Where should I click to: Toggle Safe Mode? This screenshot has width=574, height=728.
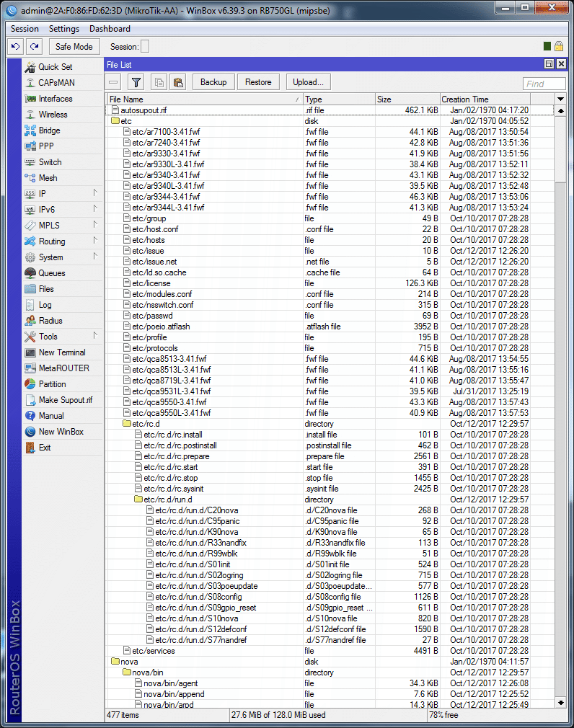[x=74, y=46]
